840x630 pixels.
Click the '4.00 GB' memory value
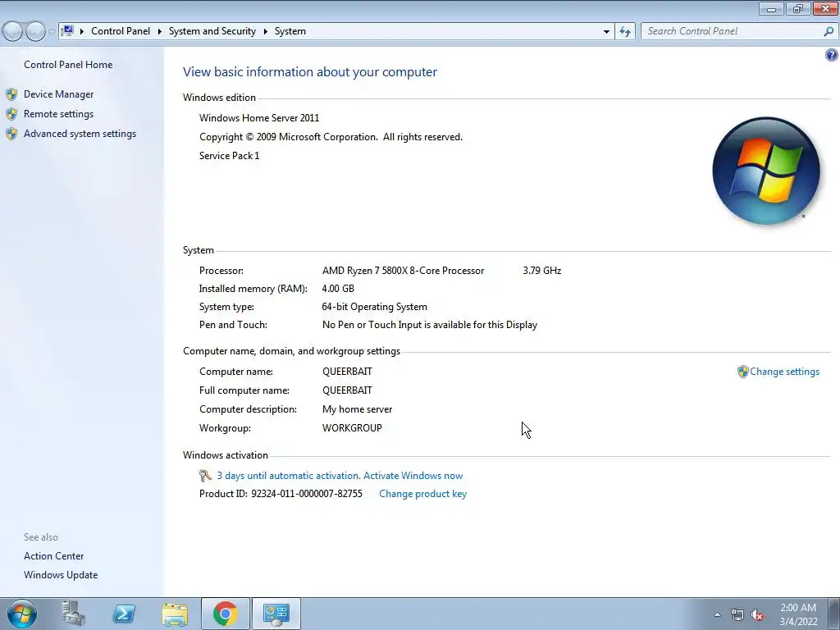point(338,289)
